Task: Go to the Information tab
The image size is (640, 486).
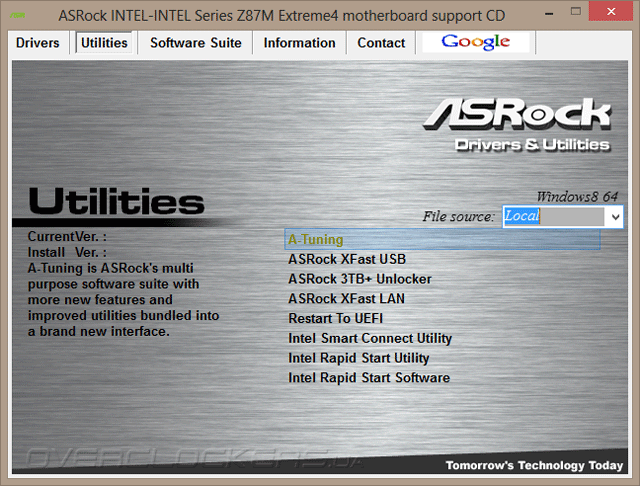Action: (299, 43)
